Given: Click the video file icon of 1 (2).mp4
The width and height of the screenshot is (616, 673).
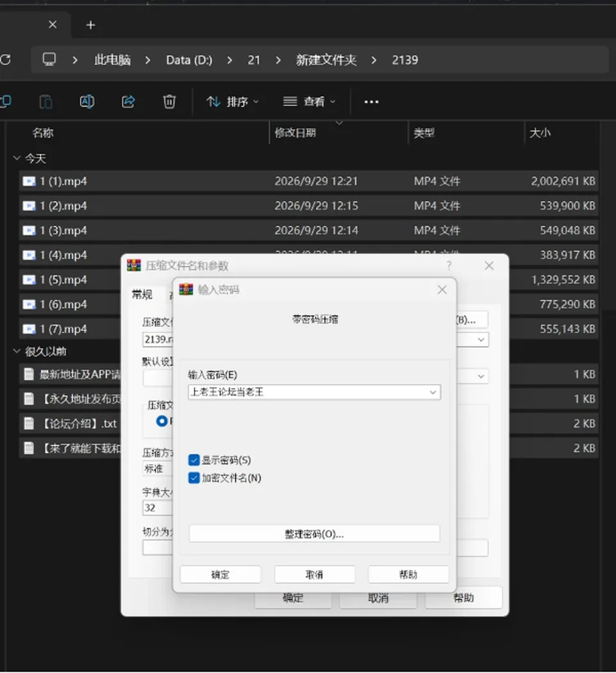Looking at the screenshot, I should pos(29,206).
